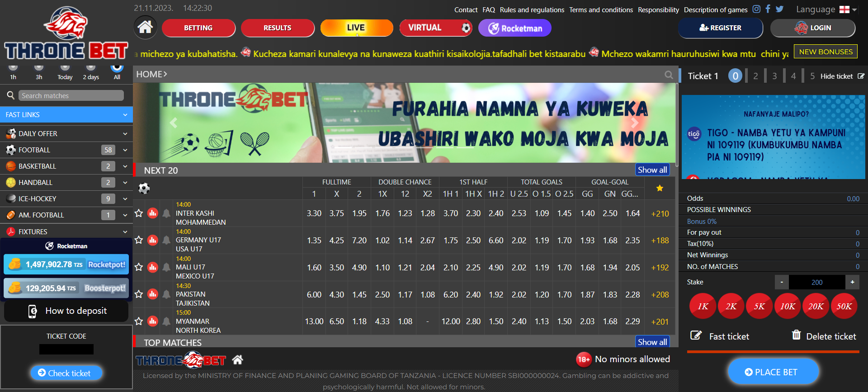Viewport: 868px width, 392px height.
Task: Open the Rocketman game tab
Action: click(515, 28)
